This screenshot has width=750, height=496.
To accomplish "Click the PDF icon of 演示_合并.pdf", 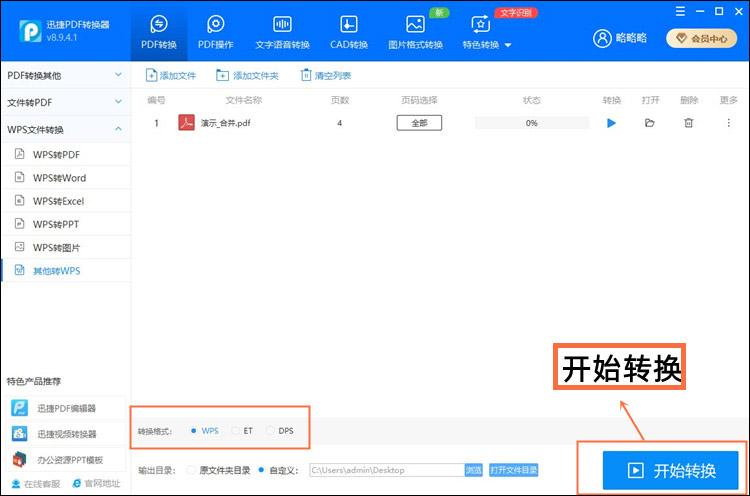I will pyautogui.click(x=187, y=122).
